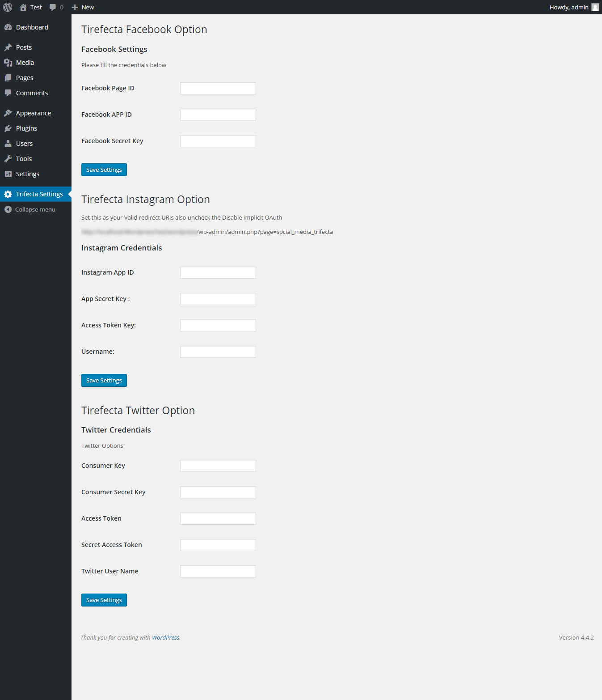Open the Pages menu
The height and width of the screenshot is (700, 602).
point(36,78)
